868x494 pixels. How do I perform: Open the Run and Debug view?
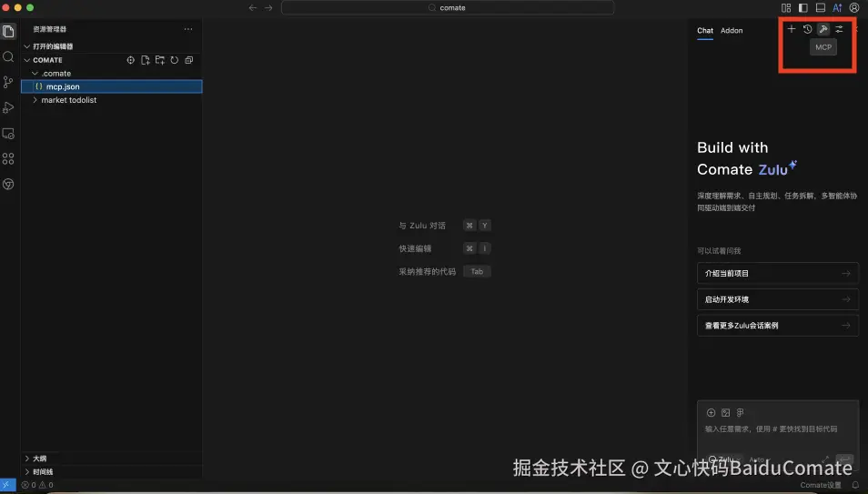pos(8,108)
